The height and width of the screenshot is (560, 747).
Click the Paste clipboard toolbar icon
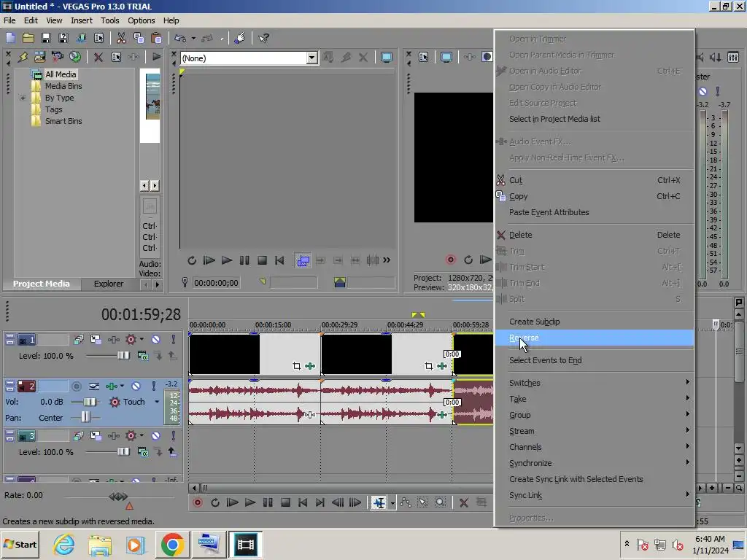156,38
